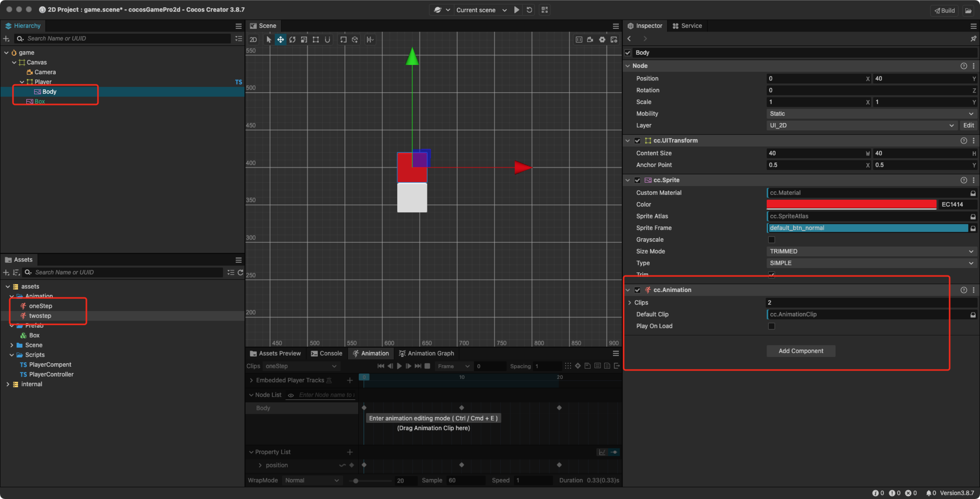Click the refresh preview icon
980x499 pixels.
(x=529, y=10)
